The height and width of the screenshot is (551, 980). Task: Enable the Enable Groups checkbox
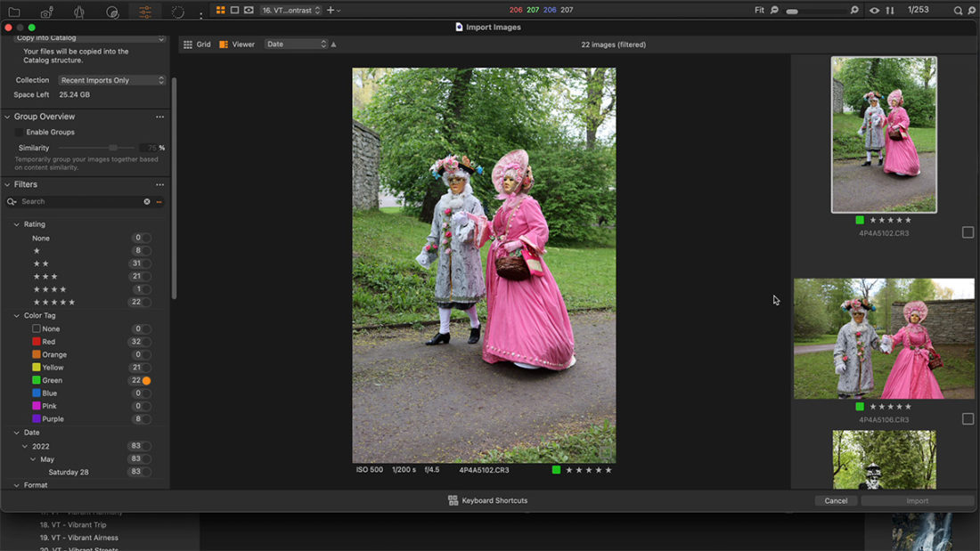(18, 132)
